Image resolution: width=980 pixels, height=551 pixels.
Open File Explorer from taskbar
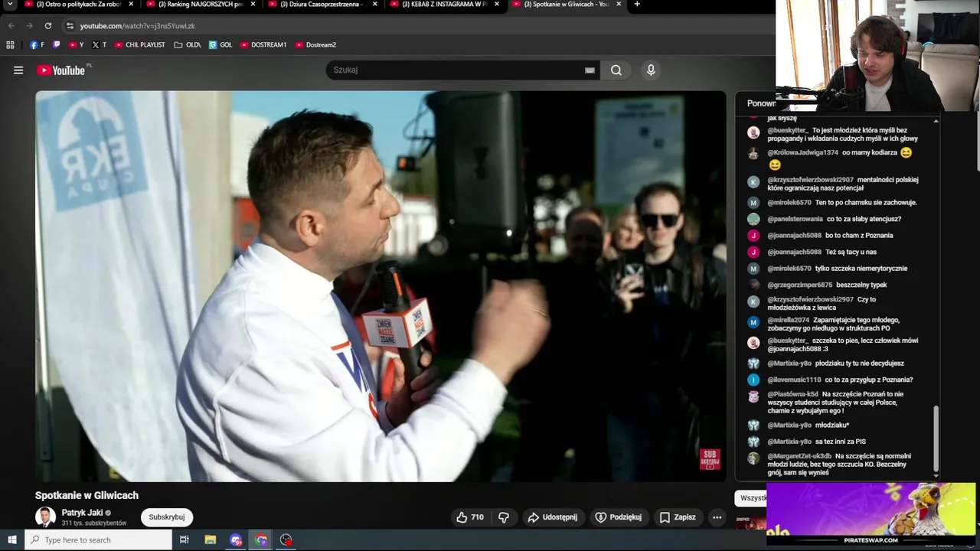(x=211, y=540)
